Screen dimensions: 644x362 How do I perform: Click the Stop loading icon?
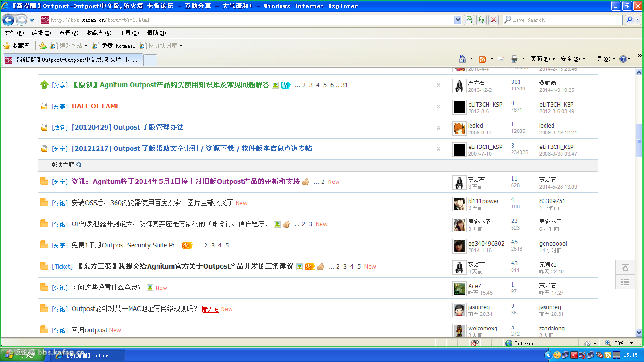tap(494, 20)
